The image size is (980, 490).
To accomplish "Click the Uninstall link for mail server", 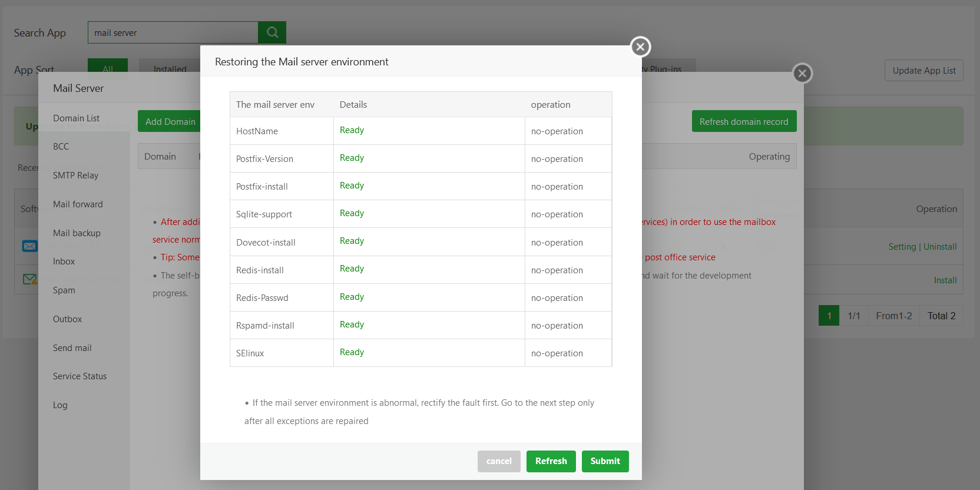I will (940, 247).
